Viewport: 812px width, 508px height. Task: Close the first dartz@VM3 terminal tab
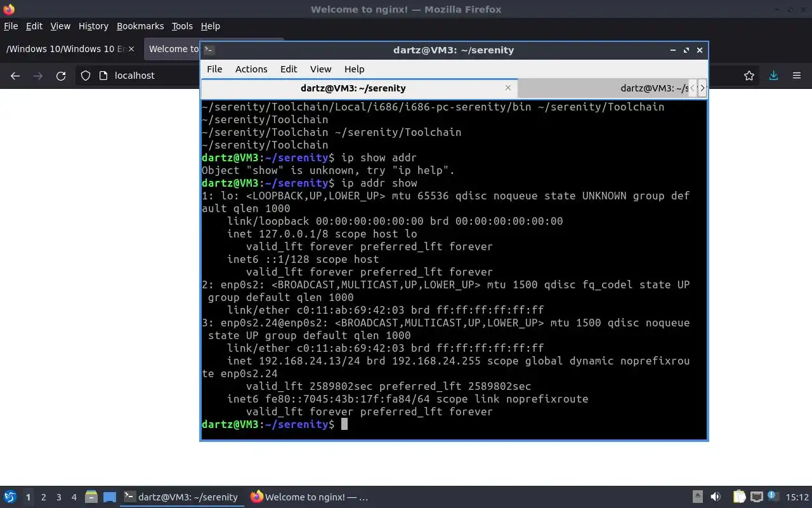coord(507,88)
